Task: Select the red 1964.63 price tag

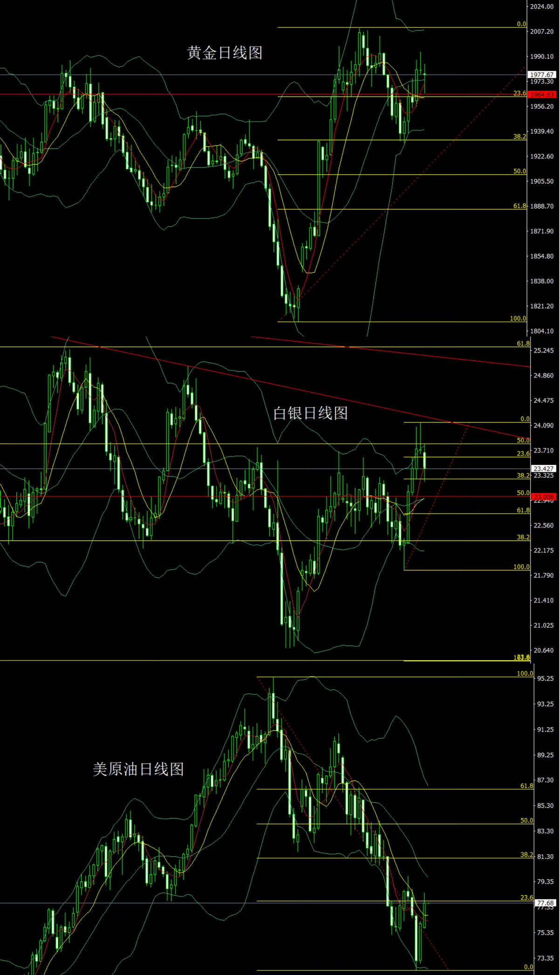Action: tap(543, 95)
